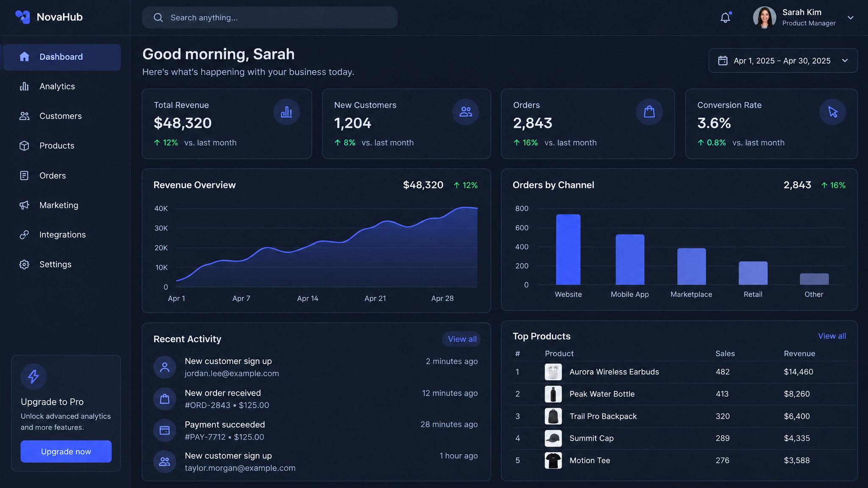Open the Customers sidebar item
Viewport: 868px width, 488px height.
(62, 116)
